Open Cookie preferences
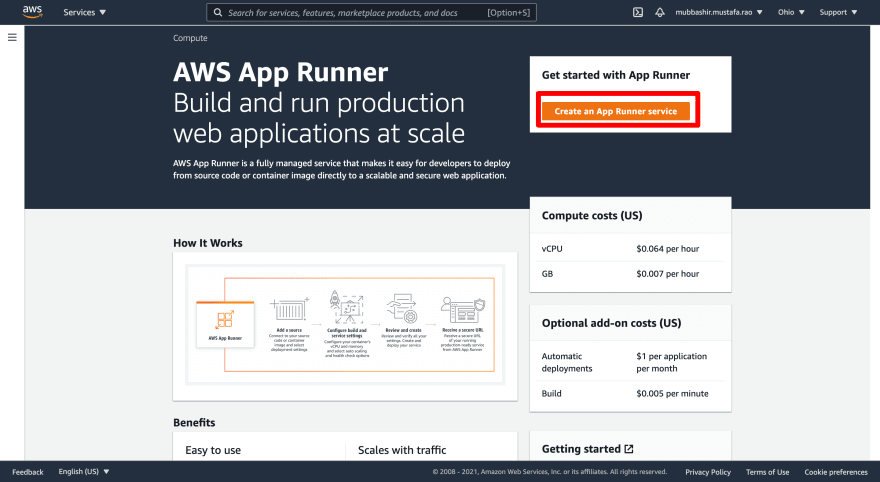Viewport: 880px width, 482px height. point(836,472)
